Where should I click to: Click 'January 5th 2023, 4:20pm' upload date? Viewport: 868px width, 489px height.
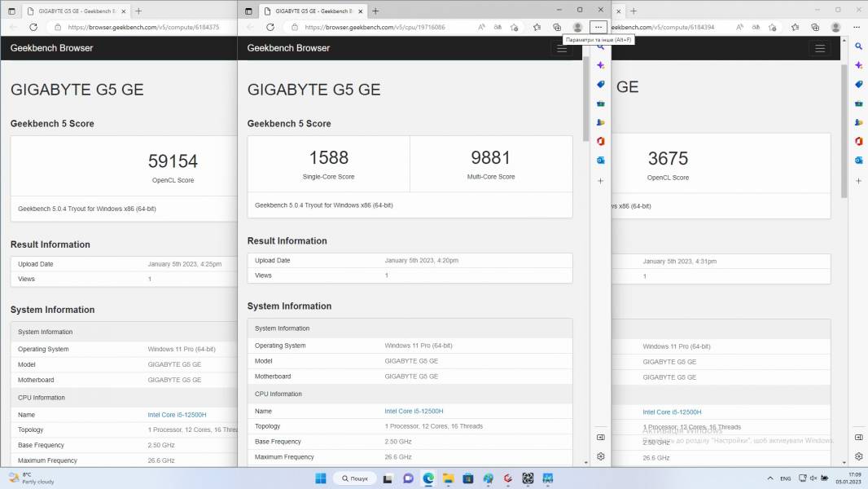click(421, 260)
